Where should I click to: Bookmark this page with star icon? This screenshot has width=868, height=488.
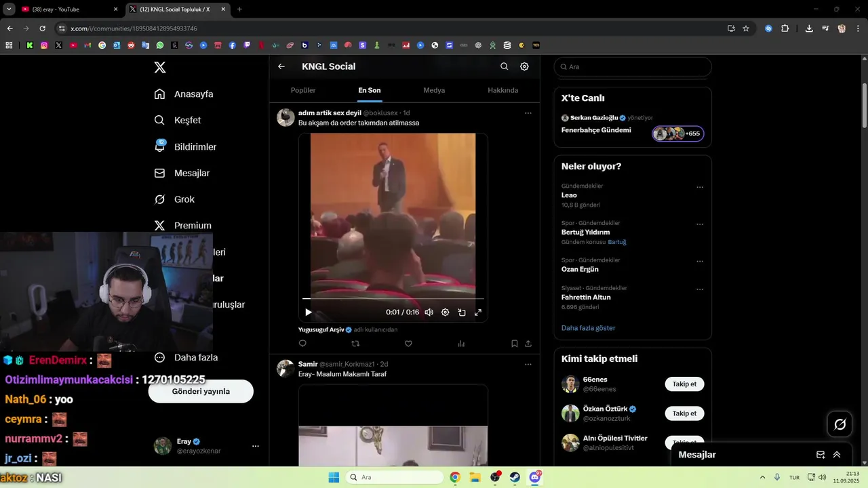click(x=746, y=28)
